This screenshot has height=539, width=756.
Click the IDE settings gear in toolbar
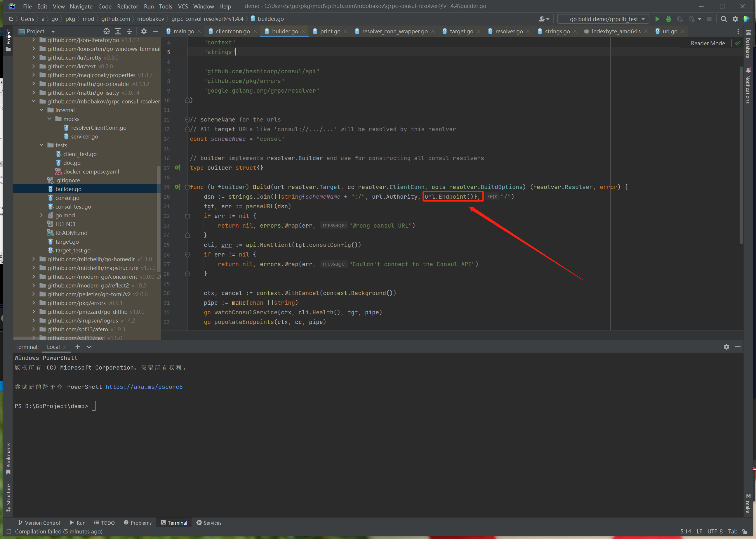pyautogui.click(x=735, y=19)
